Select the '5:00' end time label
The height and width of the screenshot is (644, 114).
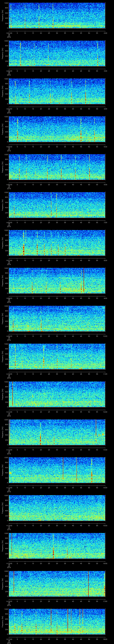click(x=105, y=147)
